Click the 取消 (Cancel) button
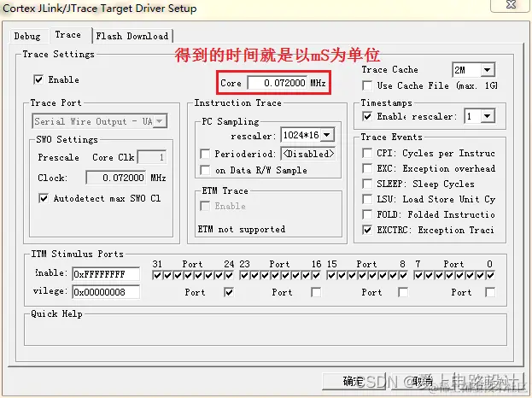532x398 pixels. click(x=423, y=382)
